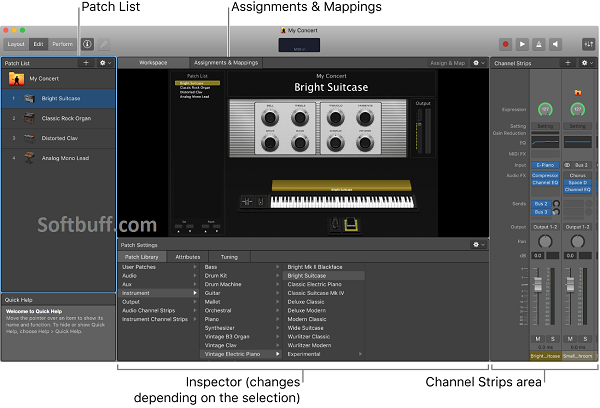Open the Assignments & Mappings tab
600x408 pixels.
(x=226, y=63)
